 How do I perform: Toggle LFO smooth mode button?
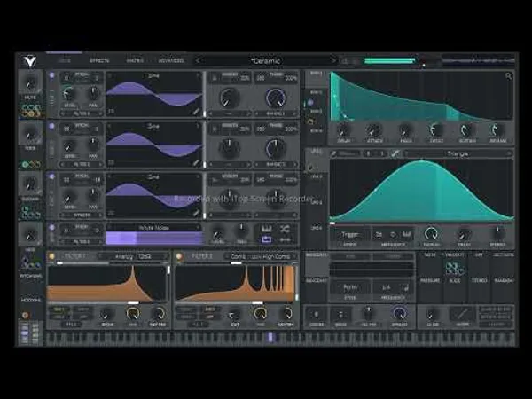395,153
